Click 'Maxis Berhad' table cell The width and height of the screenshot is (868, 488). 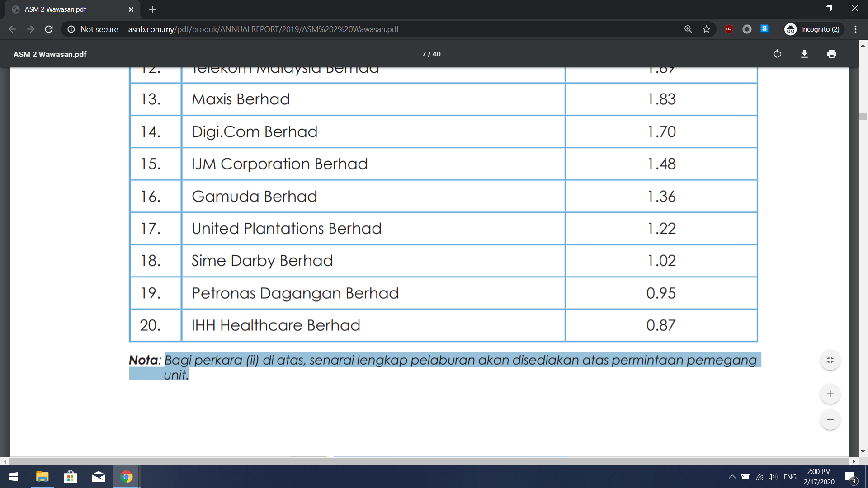(x=373, y=99)
